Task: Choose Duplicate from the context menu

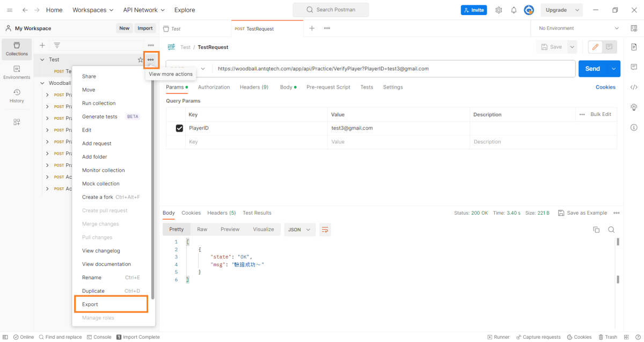Action: (x=93, y=291)
